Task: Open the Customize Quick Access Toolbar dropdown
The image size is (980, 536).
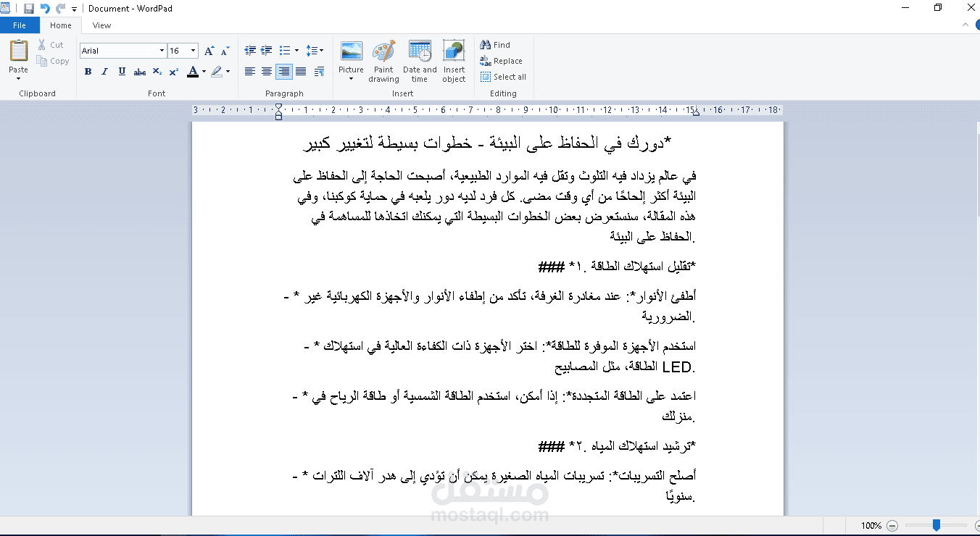Action: [74, 9]
